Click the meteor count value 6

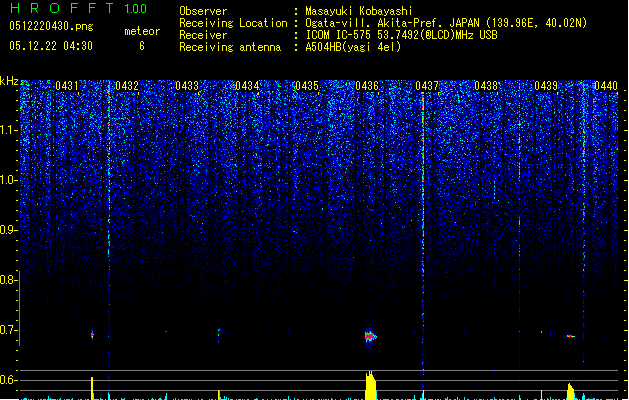pyautogui.click(x=142, y=46)
